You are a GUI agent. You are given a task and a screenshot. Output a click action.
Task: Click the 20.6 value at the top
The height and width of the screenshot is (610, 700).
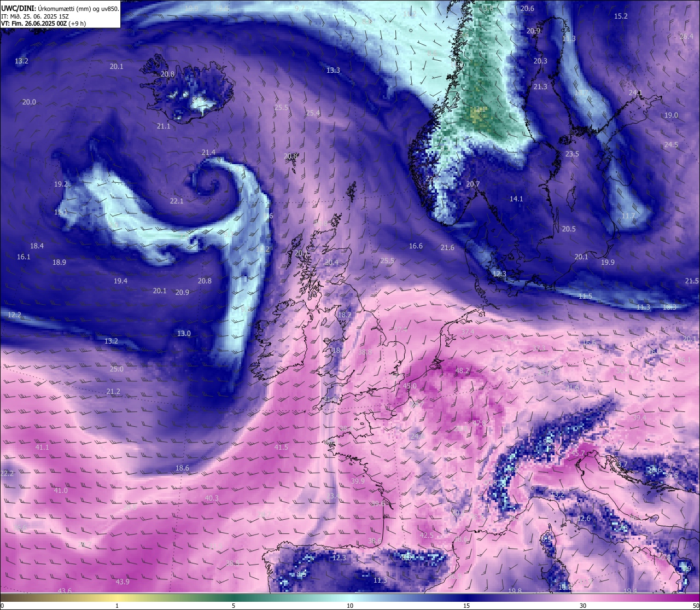[x=527, y=9]
